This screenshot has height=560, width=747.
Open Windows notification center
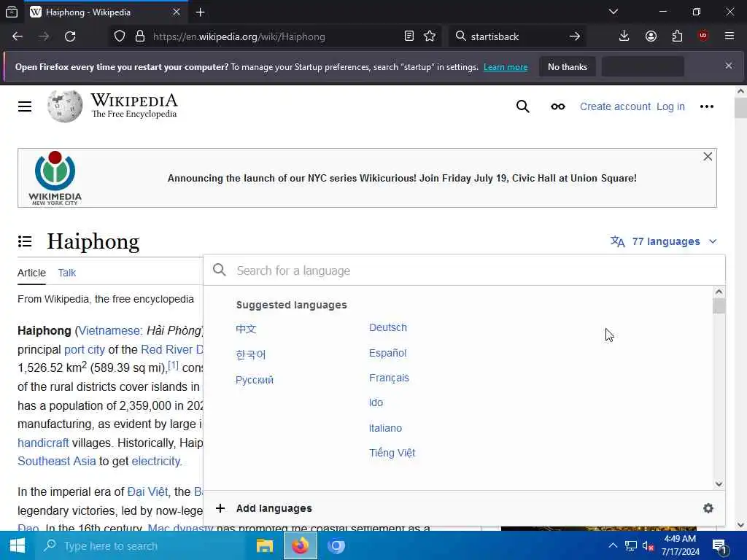720,546
